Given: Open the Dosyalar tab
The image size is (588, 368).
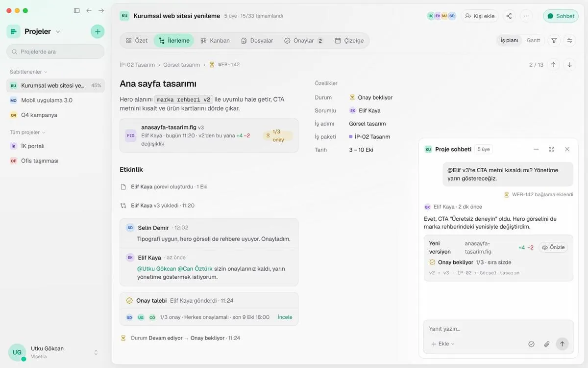Looking at the screenshot, I should (257, 41).
